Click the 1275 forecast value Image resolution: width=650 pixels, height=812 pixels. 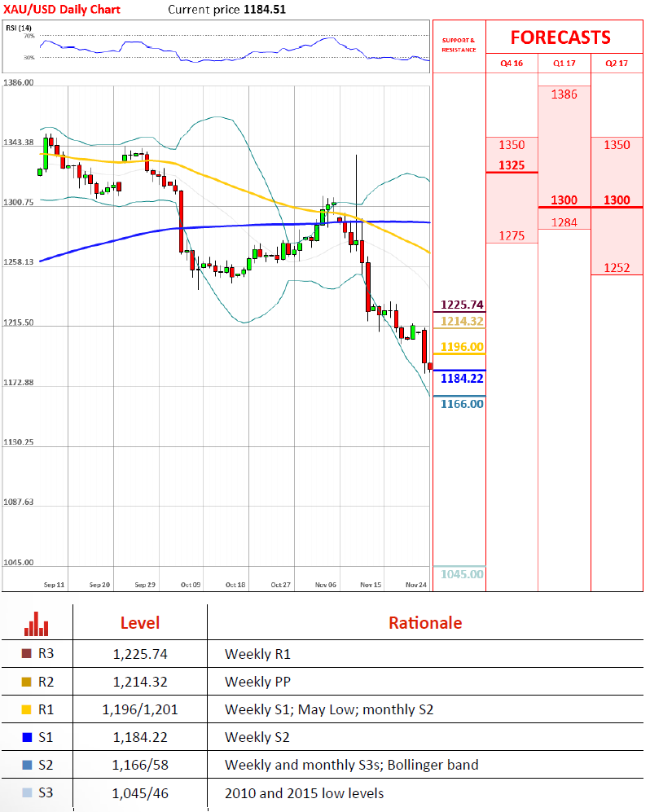click(512, 236)
